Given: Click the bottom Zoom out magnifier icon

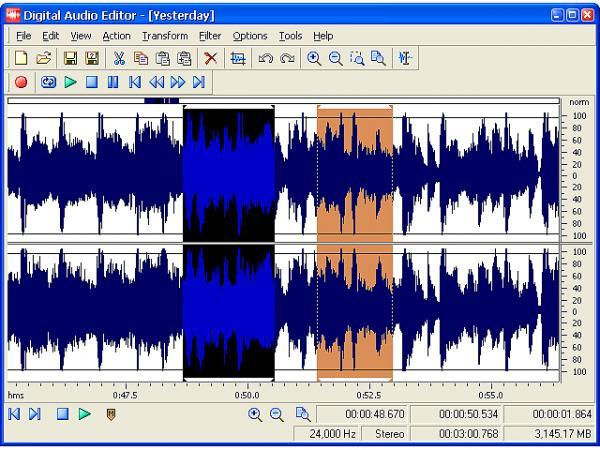Looking at the screenshot, I should point(277,414).
